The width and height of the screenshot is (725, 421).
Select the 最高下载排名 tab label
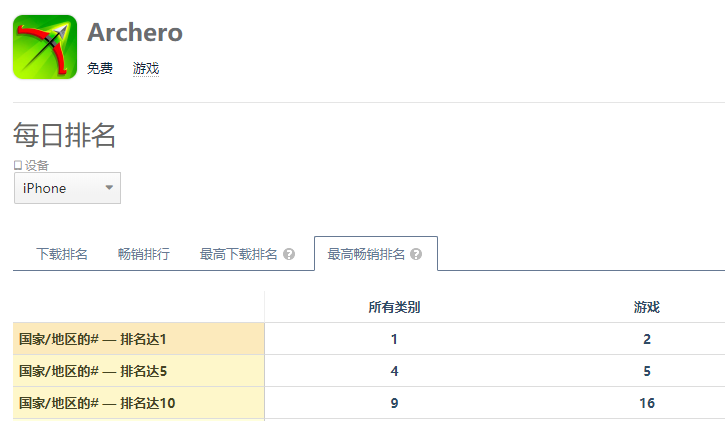[x=238, y=254]
